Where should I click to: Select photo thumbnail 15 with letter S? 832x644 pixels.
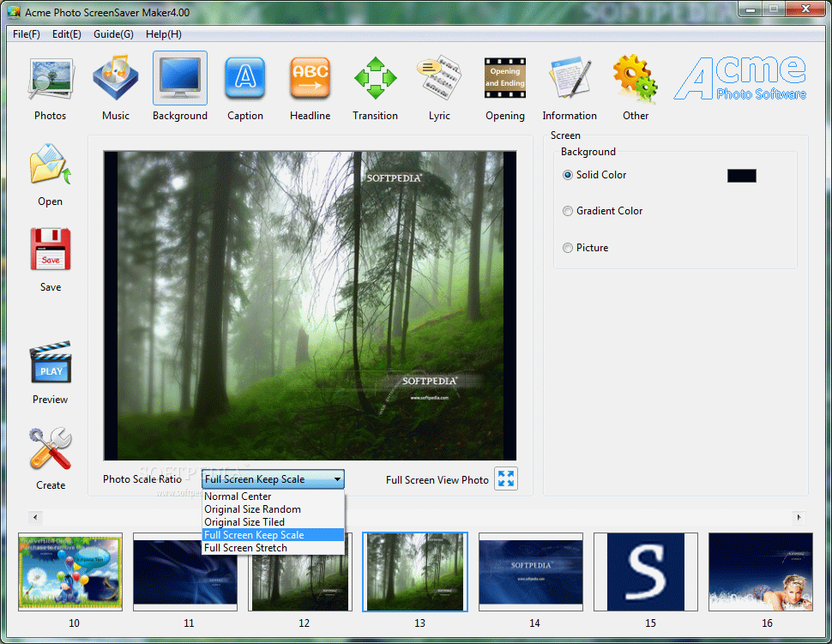click(646, 572)
